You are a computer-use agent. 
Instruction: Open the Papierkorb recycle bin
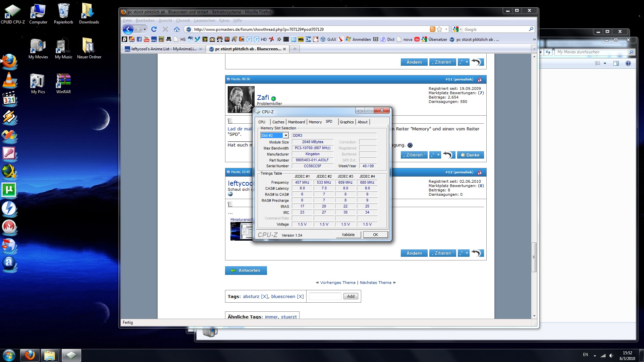point(63,14)
